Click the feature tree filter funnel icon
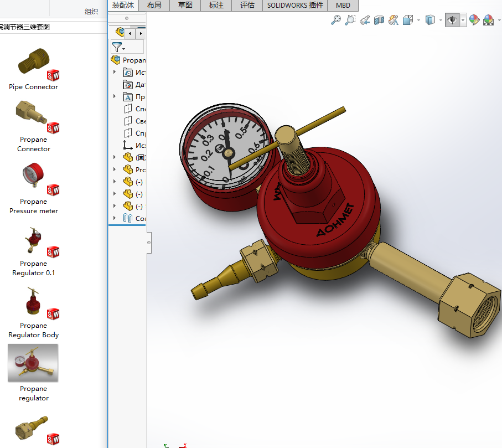The height and width of the screenshot is (448, 502). tap(117, 47)
